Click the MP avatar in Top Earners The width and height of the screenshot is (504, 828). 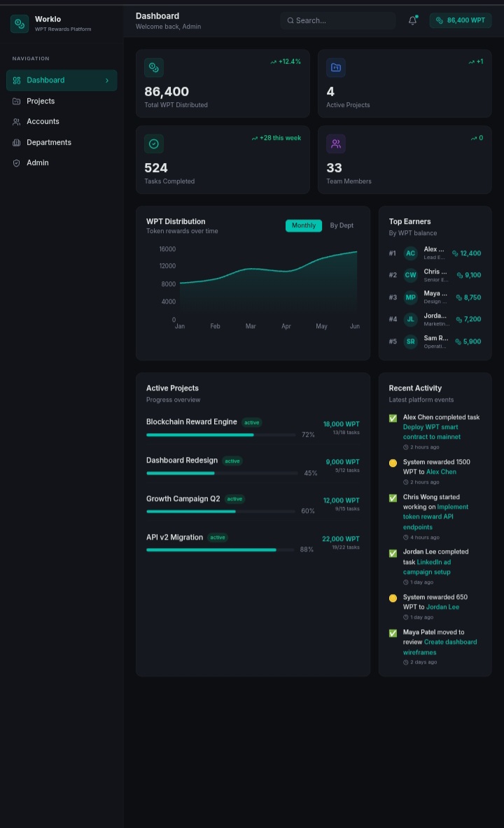pos(410,297)
